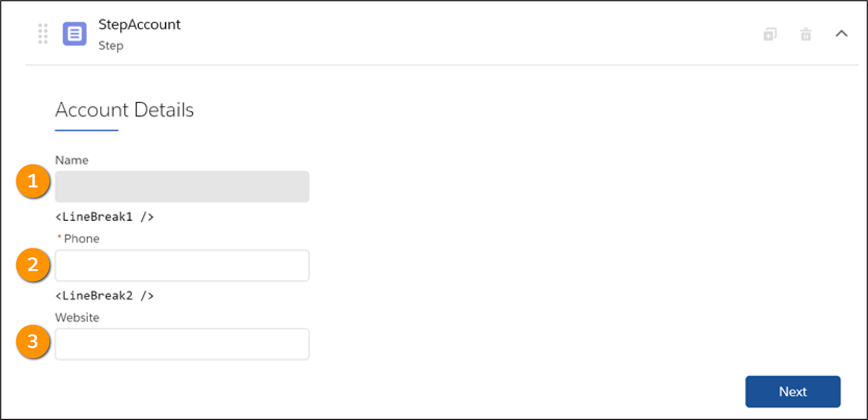Click the Account Details heading
This screenshot has height=420, width=868.
124,110
